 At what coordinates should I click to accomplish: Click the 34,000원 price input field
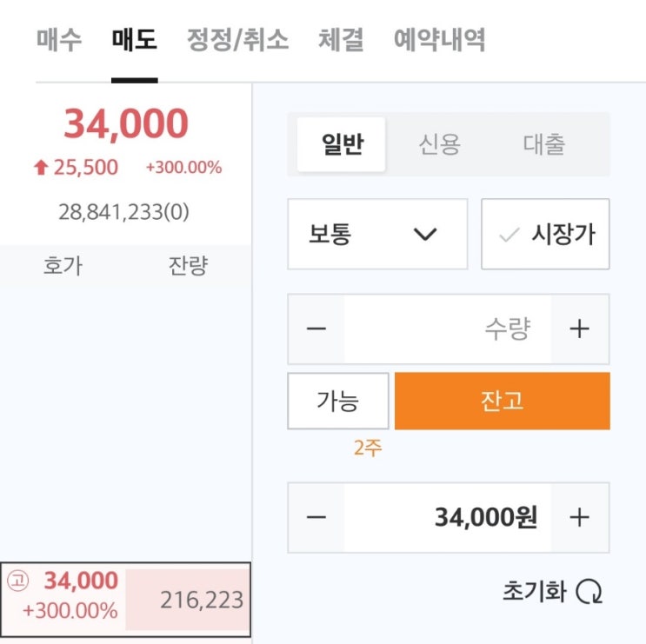[448, 517]
